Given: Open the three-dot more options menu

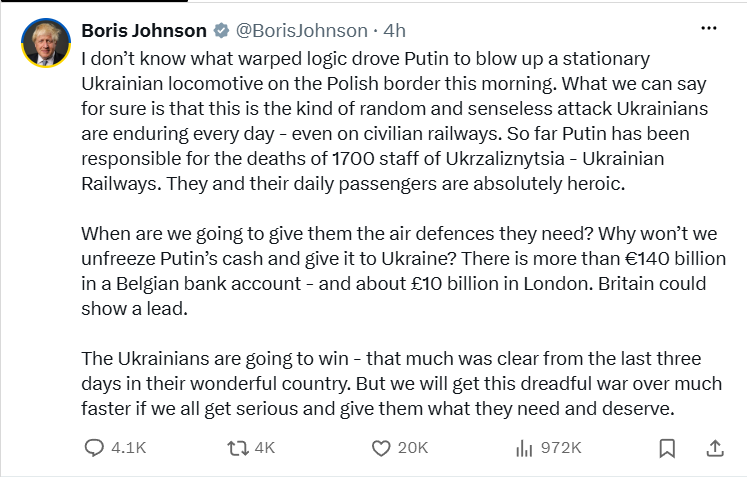Looking at the screenshot, I should point(709,28).
